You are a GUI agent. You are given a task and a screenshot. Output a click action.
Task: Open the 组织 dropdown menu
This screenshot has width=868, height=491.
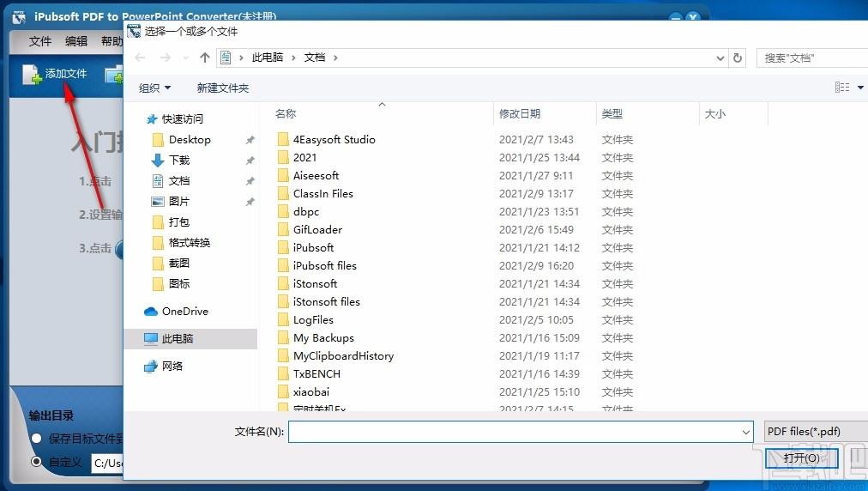point(154,88)
